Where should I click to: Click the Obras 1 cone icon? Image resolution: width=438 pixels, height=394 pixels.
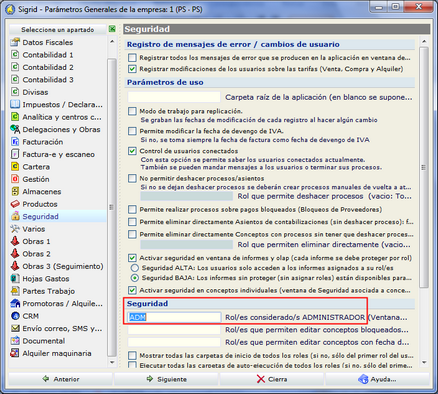(15, 241)
